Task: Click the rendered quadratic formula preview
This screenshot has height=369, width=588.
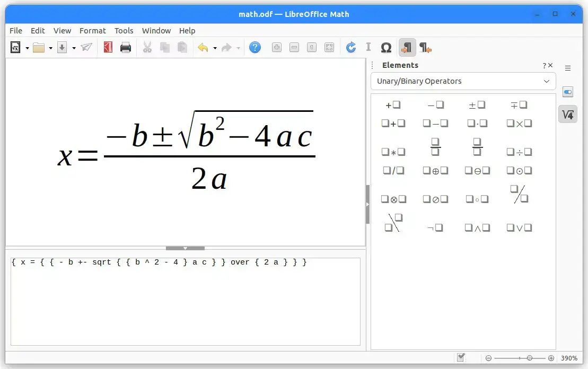Action: click(187, 151)
